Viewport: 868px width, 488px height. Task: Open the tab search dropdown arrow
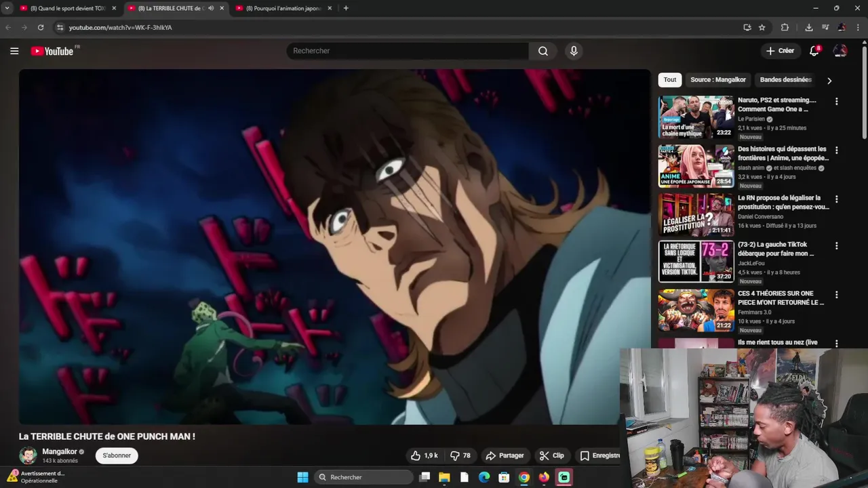7,8
